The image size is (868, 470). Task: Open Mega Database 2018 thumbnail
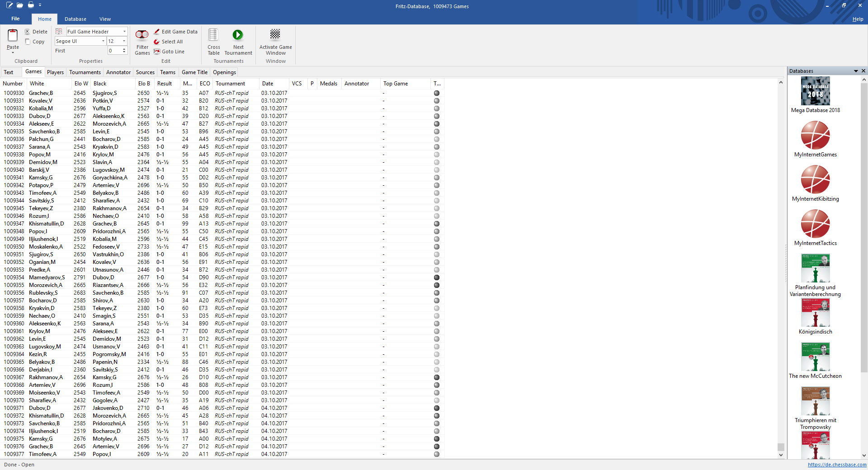(x=815, y=91)
